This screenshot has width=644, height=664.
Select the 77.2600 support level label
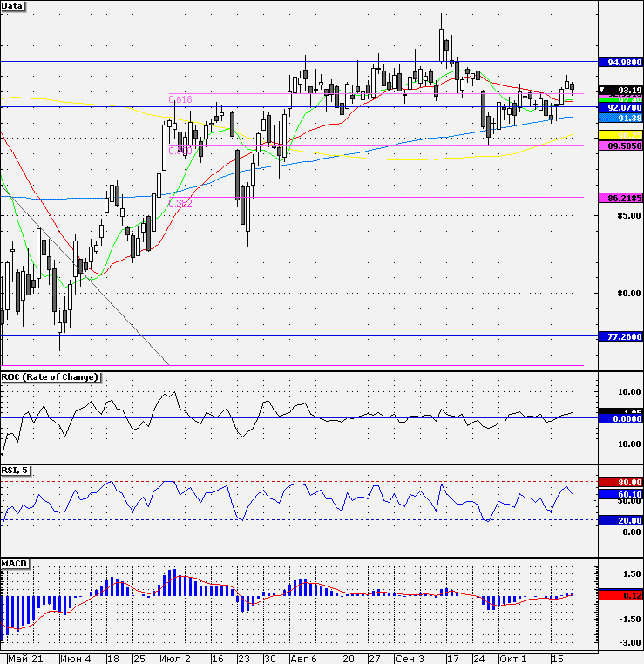pos(621,336)
